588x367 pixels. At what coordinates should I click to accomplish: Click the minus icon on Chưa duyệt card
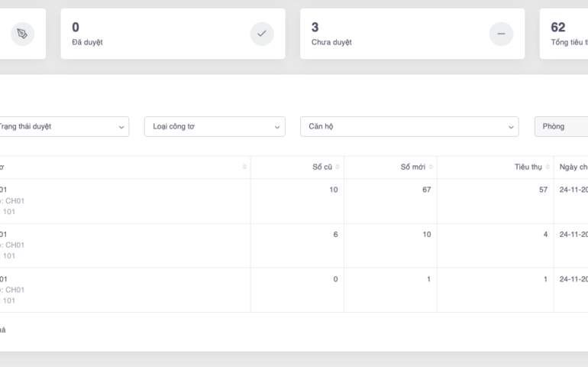501,34
